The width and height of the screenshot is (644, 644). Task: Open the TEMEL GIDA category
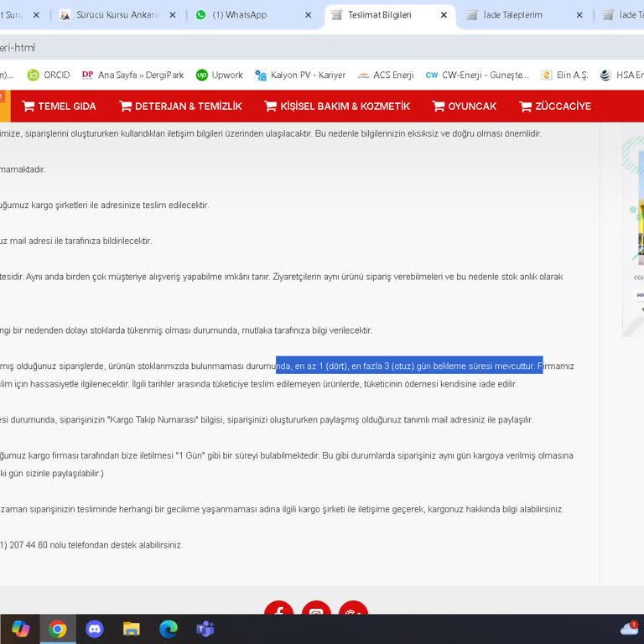(x=59, y=106)
